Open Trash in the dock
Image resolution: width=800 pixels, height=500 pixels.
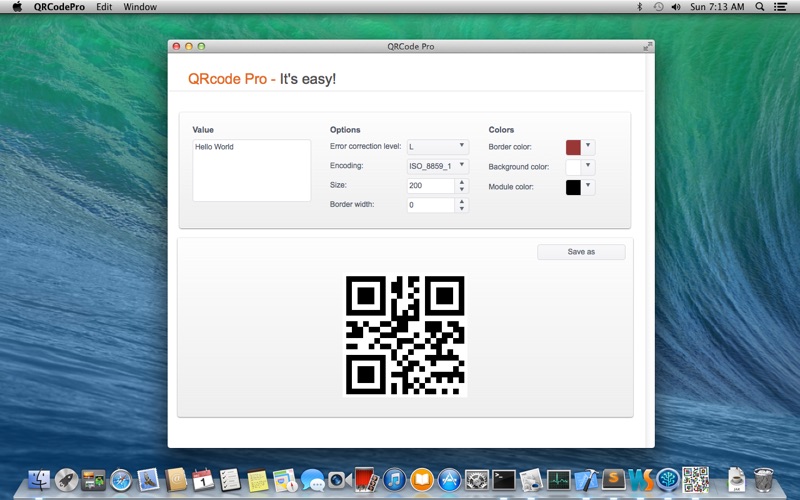click(763, 480)
